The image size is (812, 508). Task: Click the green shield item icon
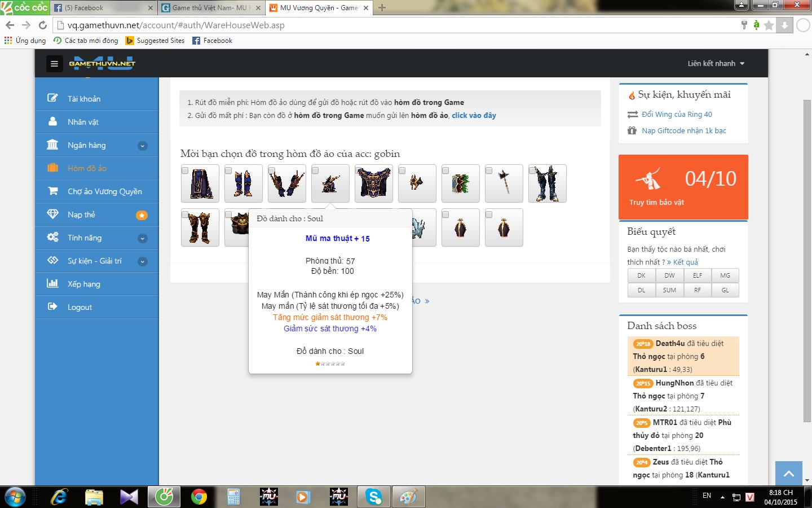pos(461,183)
